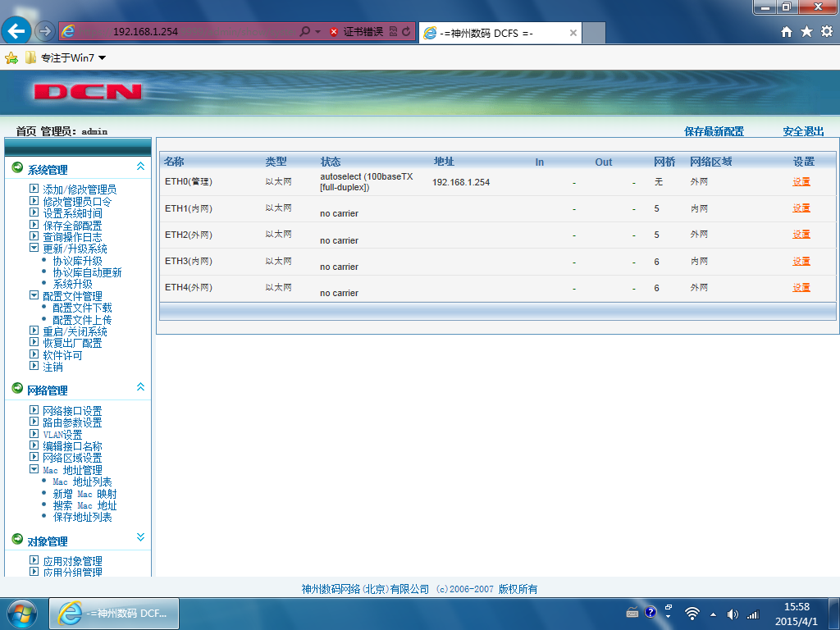Screen dimensions: 840x630
Task: Expand the 添加/修改管理员 arrow box
Action: [x=34, y=188]
